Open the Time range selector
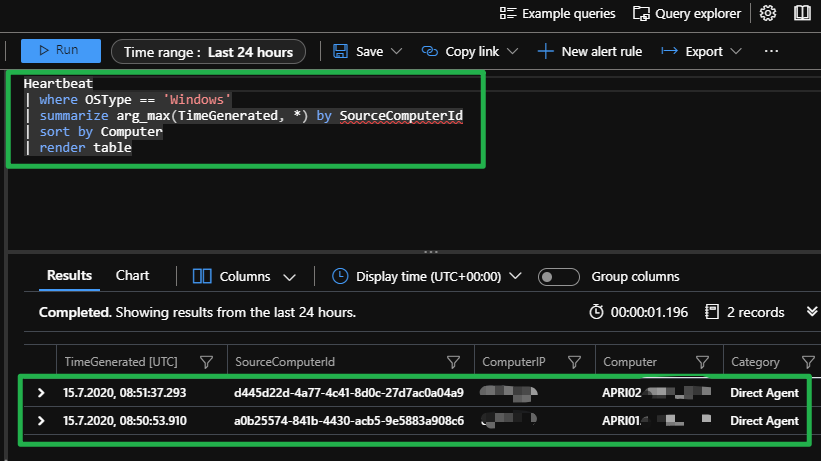Viewport: 821px width, 461px height. pyautogui.click(x=208, y=52)
